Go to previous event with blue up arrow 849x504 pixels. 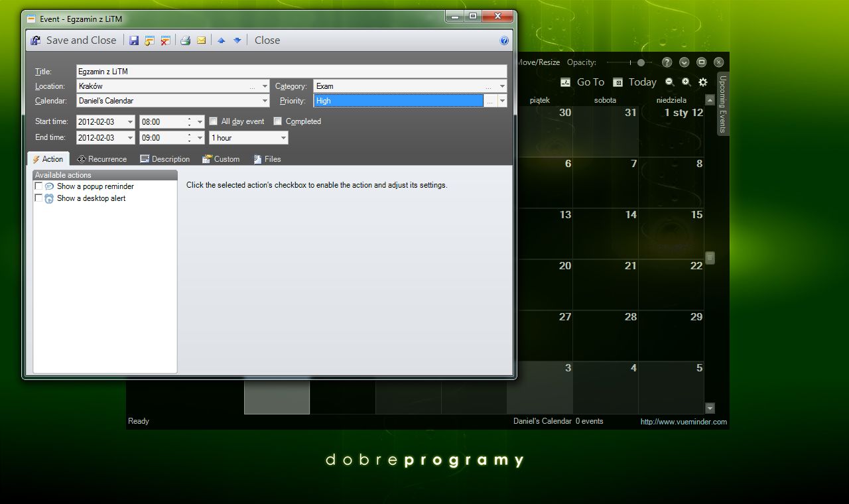(x=221, y=40)
